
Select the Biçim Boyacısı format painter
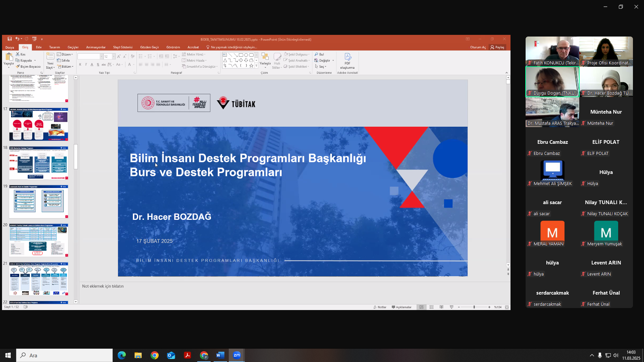click(x=28, y=67)
